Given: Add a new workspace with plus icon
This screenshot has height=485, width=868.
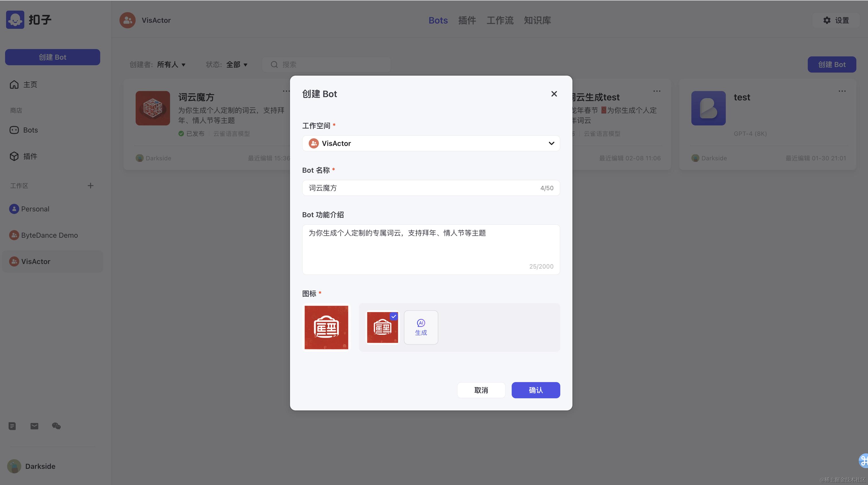Looking at the screenshot, I should [90, 186].
